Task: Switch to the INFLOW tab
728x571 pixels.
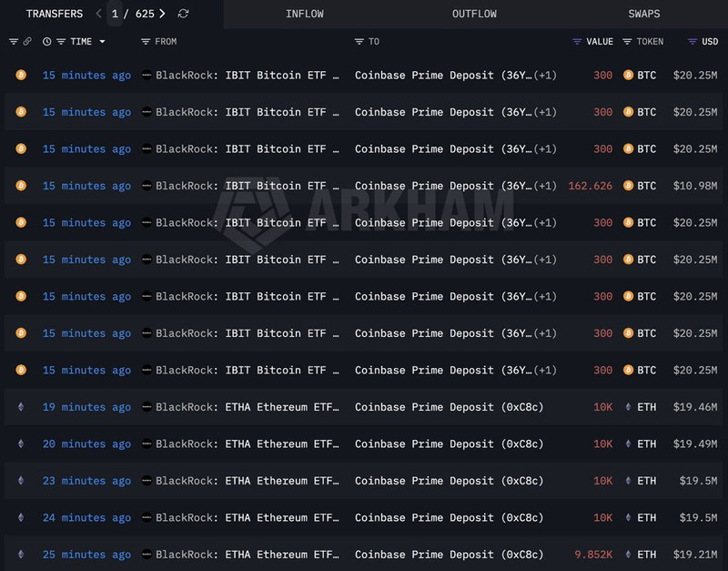Action: point(304,14)
